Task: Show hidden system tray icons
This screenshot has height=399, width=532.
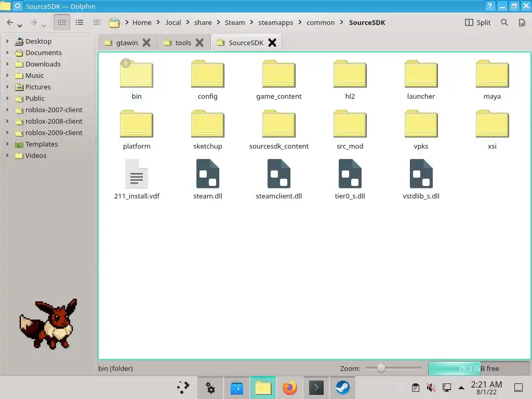Action: pos(461,388)
